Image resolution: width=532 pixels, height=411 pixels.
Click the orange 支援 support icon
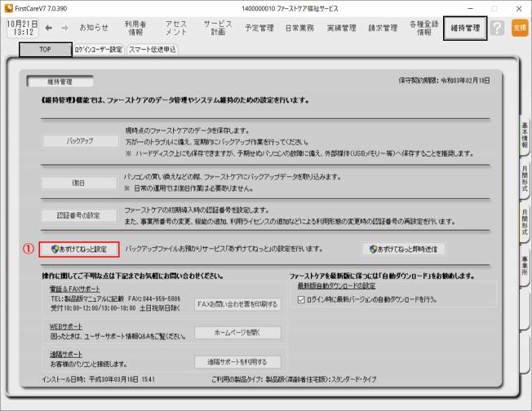pos(519,28)
